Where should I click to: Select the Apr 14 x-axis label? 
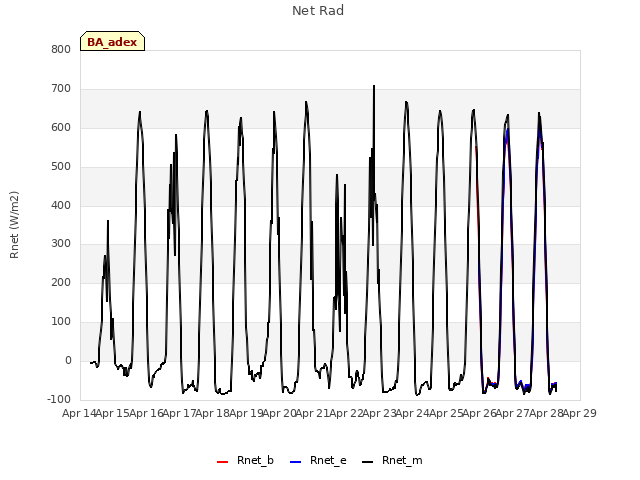pos(79,413)
